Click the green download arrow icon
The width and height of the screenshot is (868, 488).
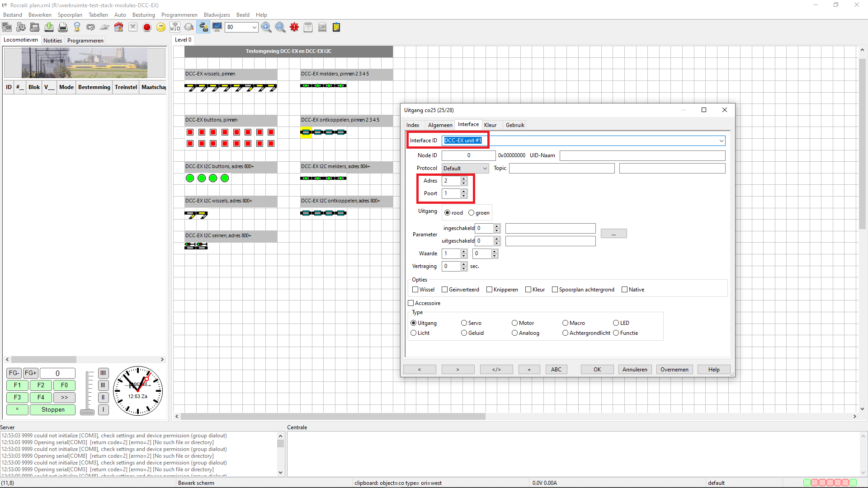click(x=49, y=28)
